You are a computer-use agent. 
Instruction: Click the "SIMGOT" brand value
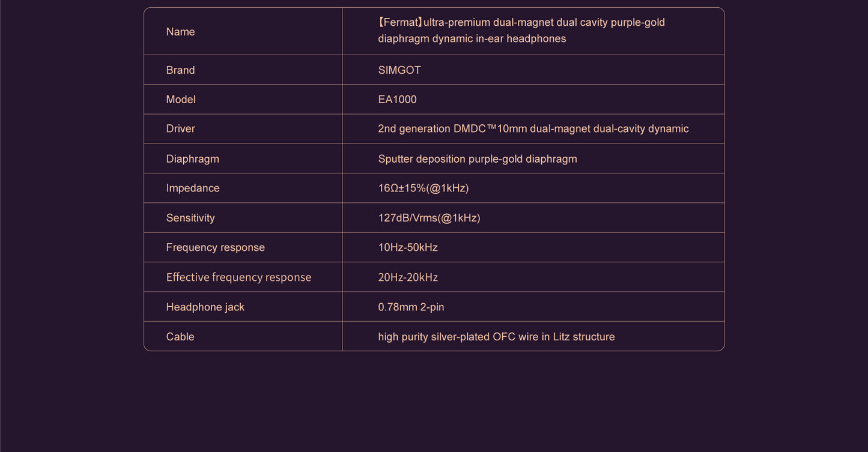pos(399,70)
